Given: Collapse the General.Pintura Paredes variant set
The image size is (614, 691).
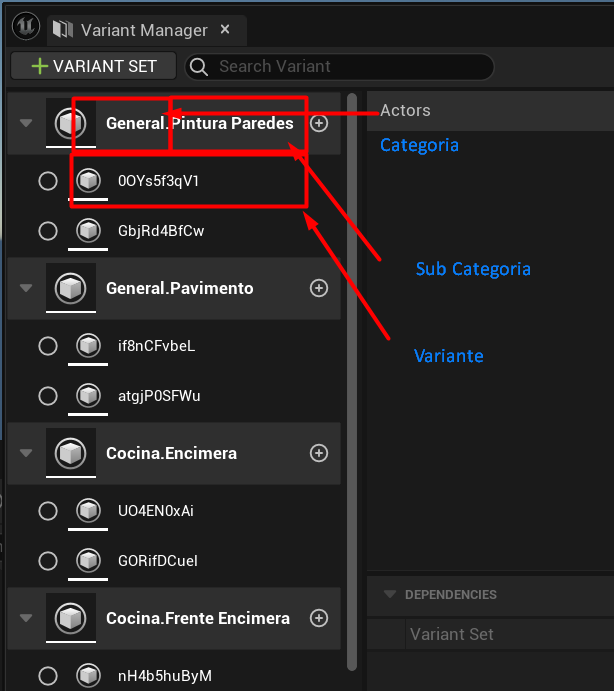Looking at the screenshot, I should point(24,123).
